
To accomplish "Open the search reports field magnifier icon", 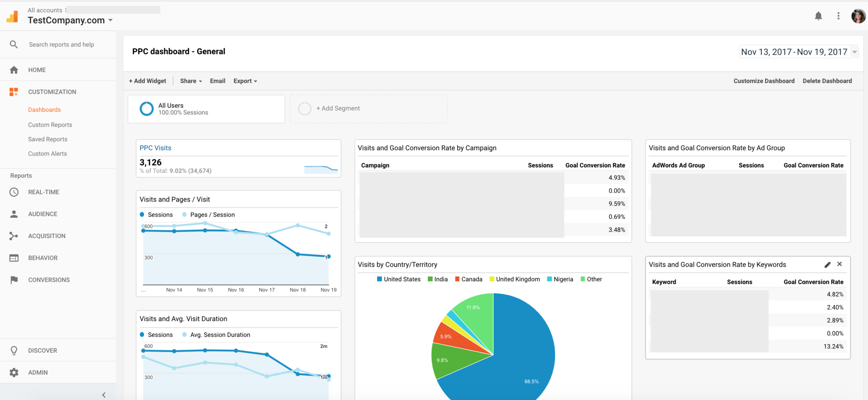I will [13, 44].
